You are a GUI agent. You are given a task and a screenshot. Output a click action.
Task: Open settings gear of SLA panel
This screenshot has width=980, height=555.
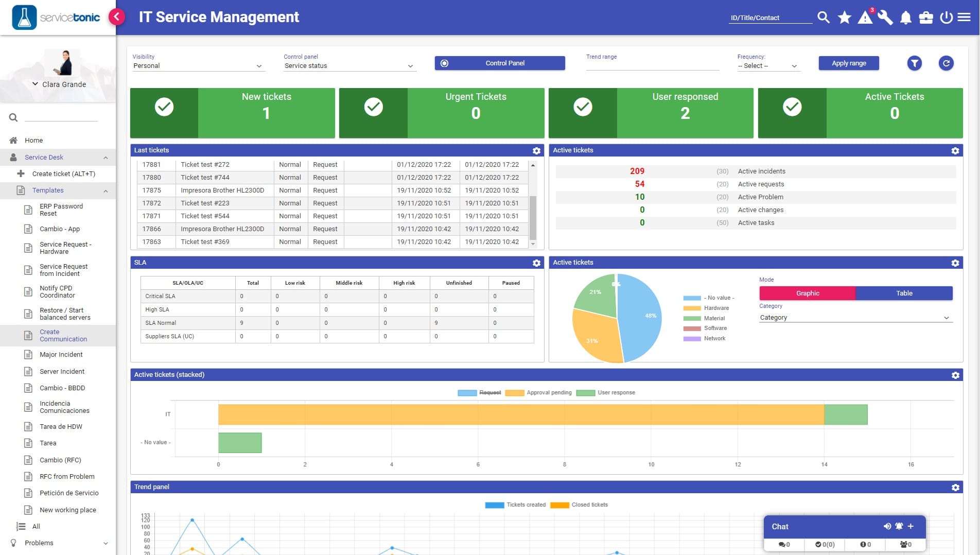click(x=536, y=263)
